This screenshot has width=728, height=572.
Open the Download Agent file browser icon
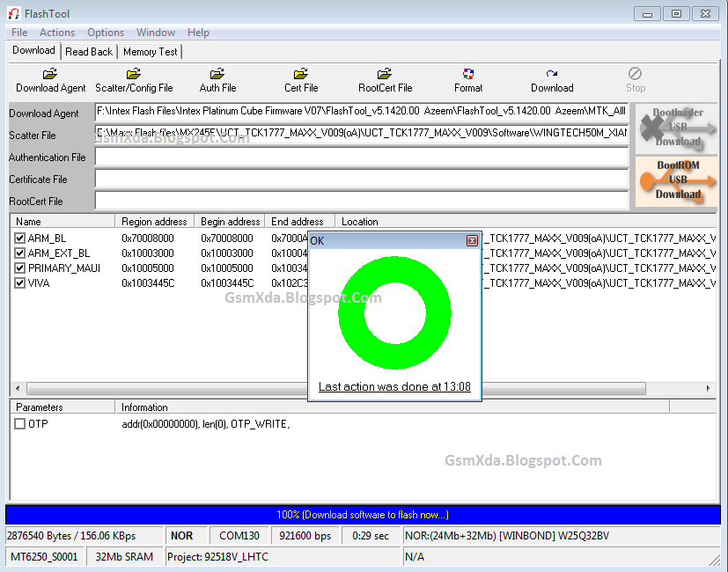click(50, 74)
